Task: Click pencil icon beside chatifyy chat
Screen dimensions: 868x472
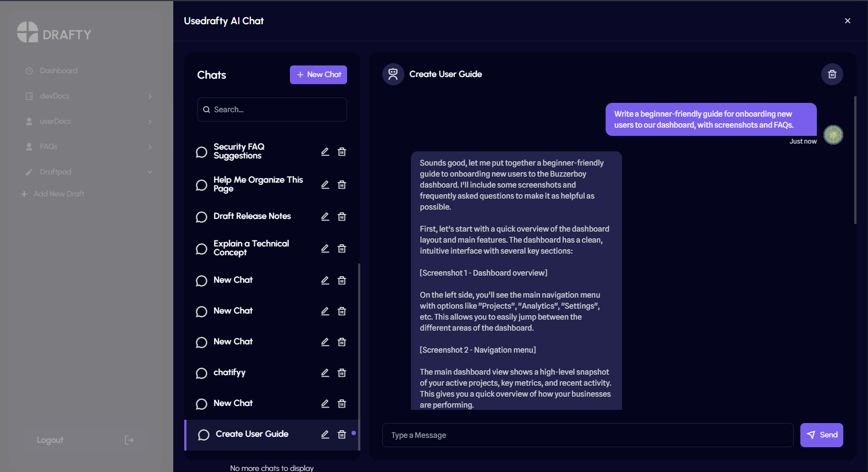Action: coord(325,373)
